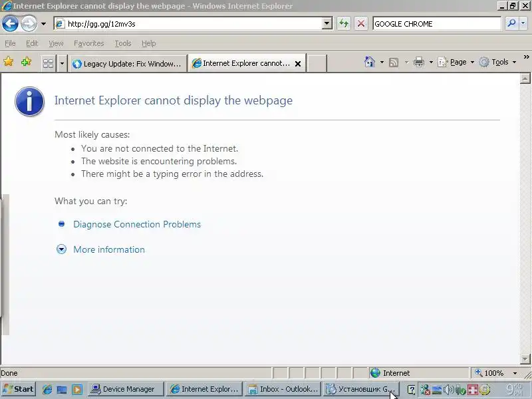Close the current tab with X
Viewport: 532px width, 399px height.
298,63
